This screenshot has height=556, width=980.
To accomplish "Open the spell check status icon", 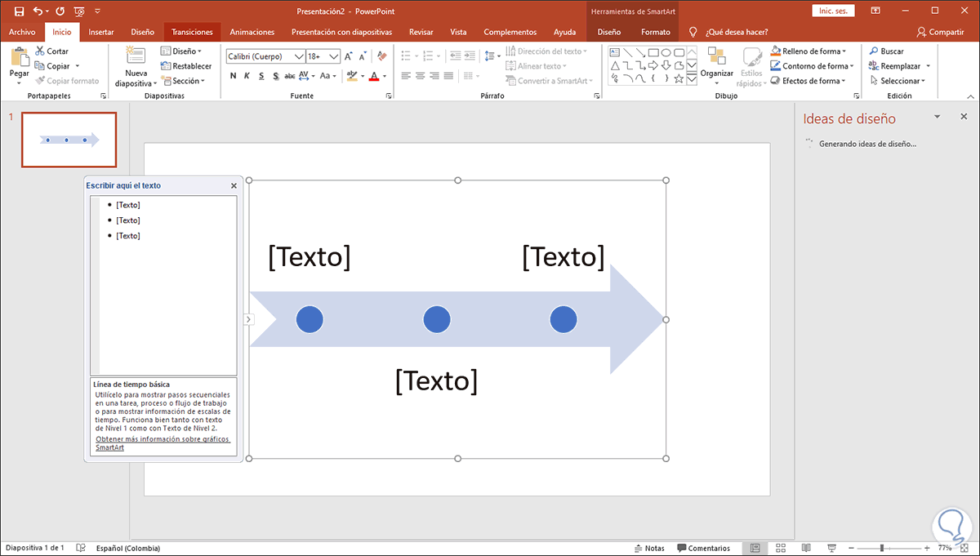I will 81,548.
